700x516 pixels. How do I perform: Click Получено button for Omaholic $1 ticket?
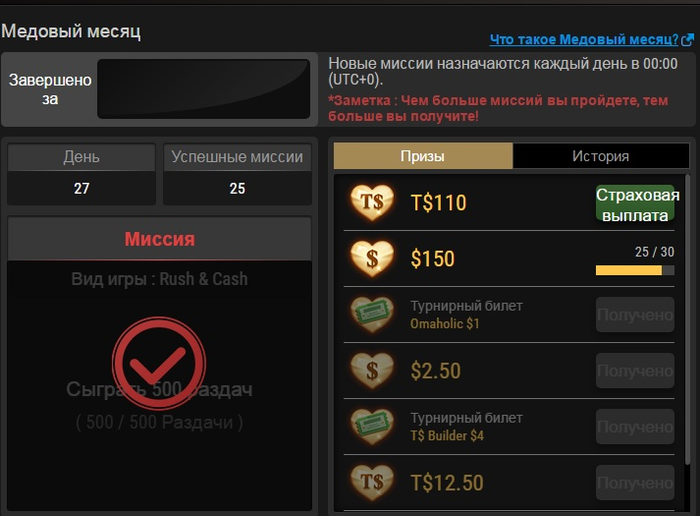point(635,315)
